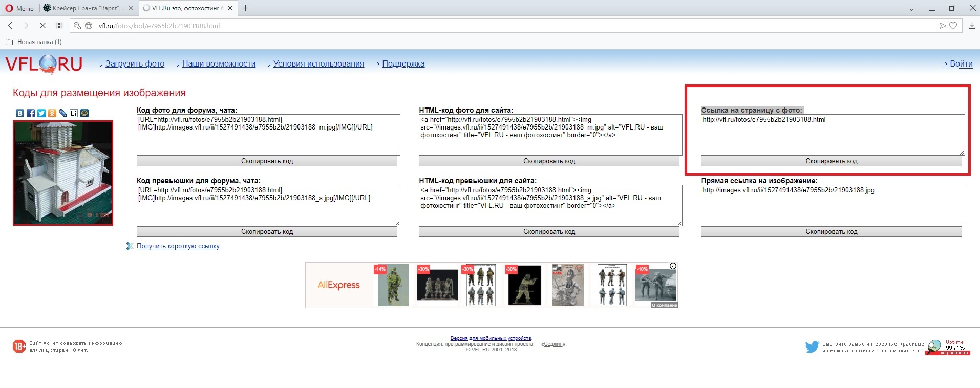This screenshot has width=980, height=388.
Task: Click the Войти login link
Action: pyautogui.click(x=961, y=64)
